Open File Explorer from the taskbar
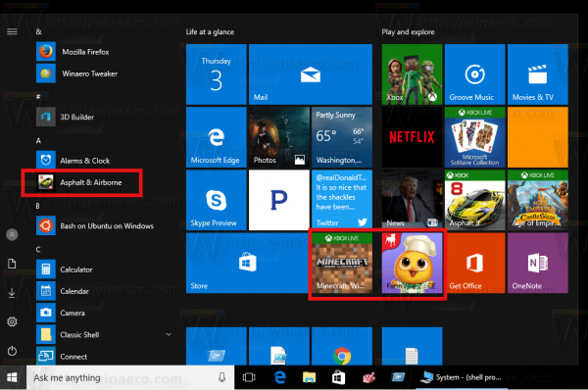Viewport: 588px width, 390px height. 309,377
